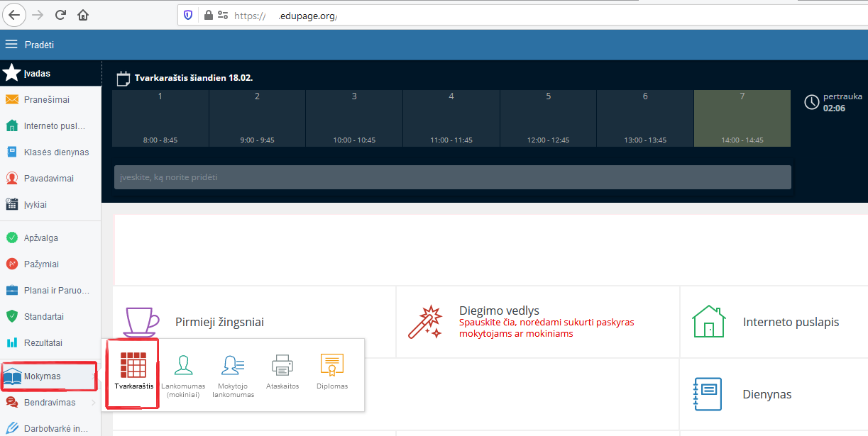This screenshot has width=868, height=436.
Task: Click the padlock site security icon
Action: click(208, 15)
